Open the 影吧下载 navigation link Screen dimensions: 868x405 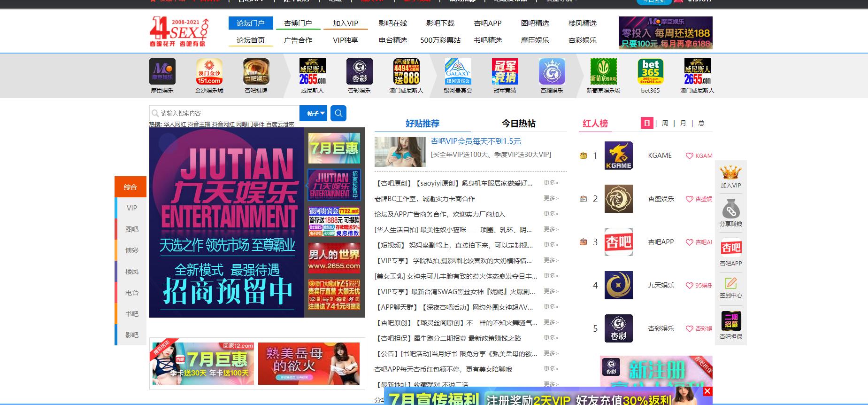(x=440, y=23)
